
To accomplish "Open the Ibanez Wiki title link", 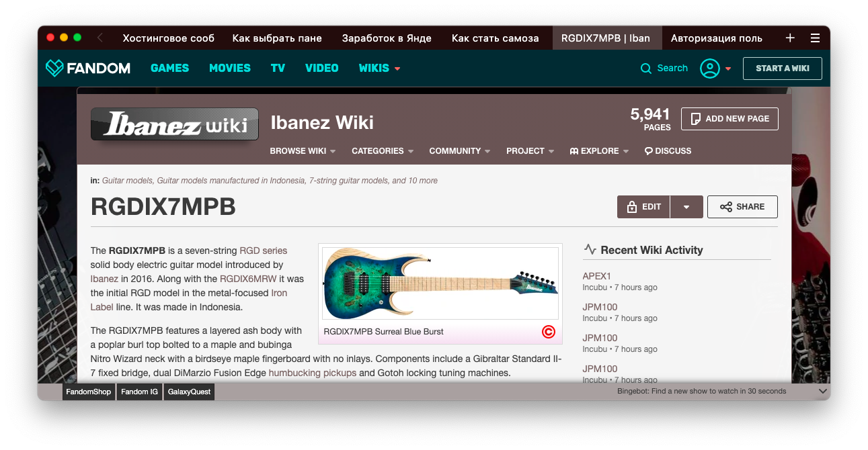I will (x=322, y=122).
